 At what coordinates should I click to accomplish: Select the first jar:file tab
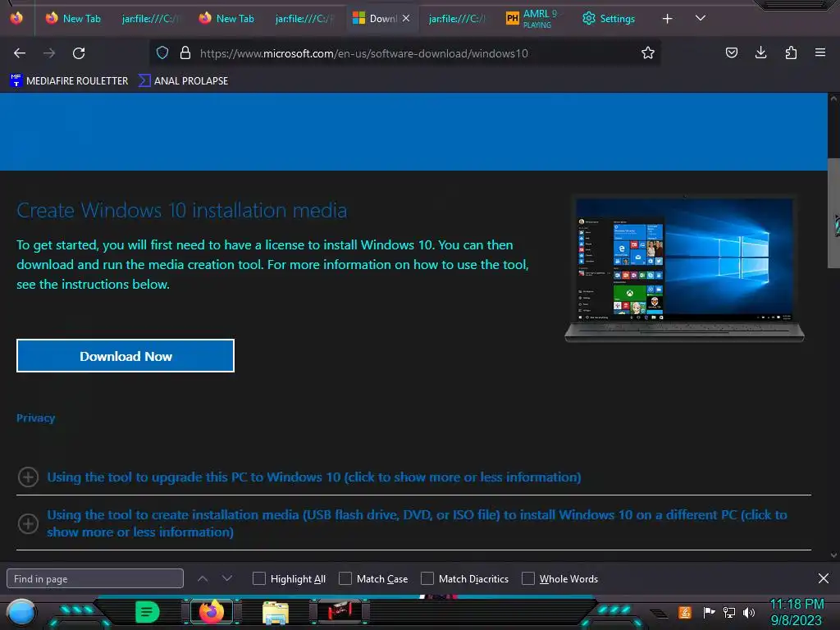click(x=150, y=18)
